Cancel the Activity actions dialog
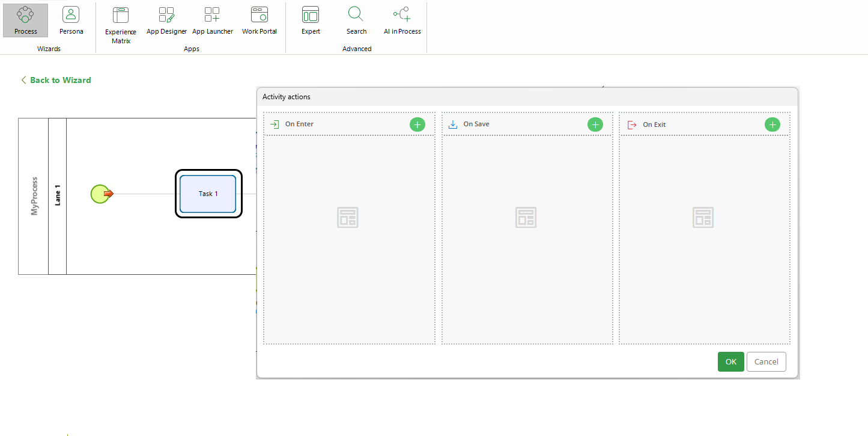868x436 pixels. point(766,361)
